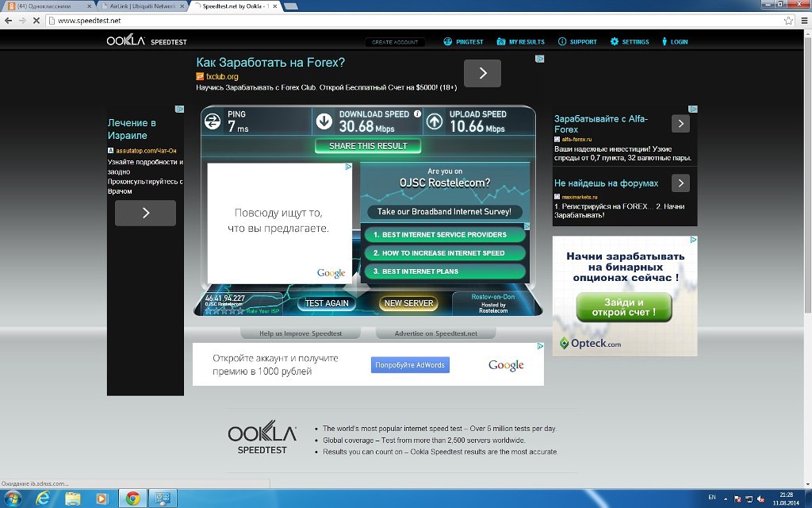Click LOGIN in header

point(679,42)
